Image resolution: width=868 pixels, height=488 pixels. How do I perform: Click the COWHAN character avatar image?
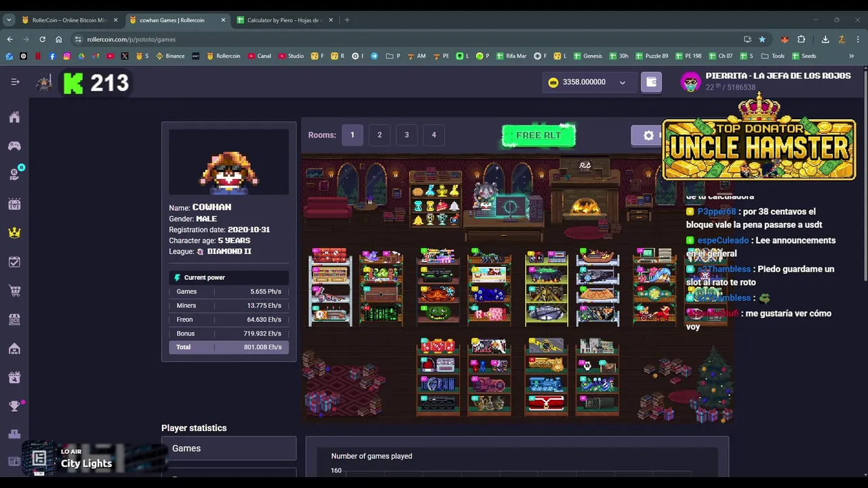click(229, 162)
